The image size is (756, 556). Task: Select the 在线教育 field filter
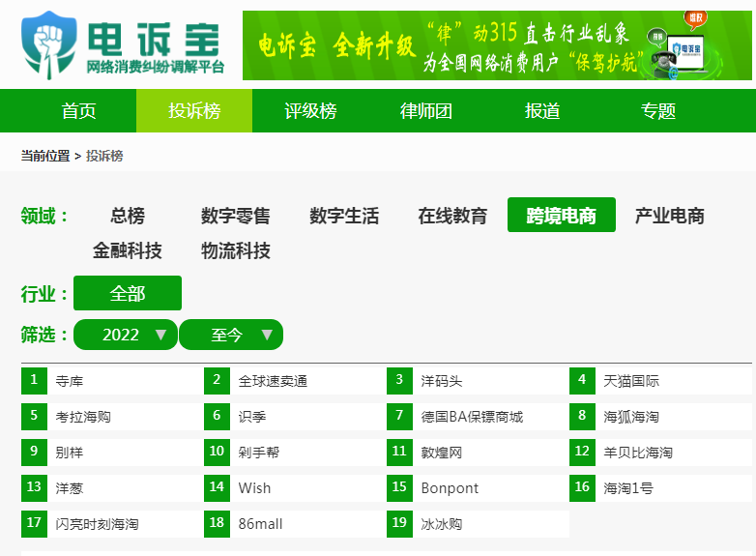tap(452, 215)
